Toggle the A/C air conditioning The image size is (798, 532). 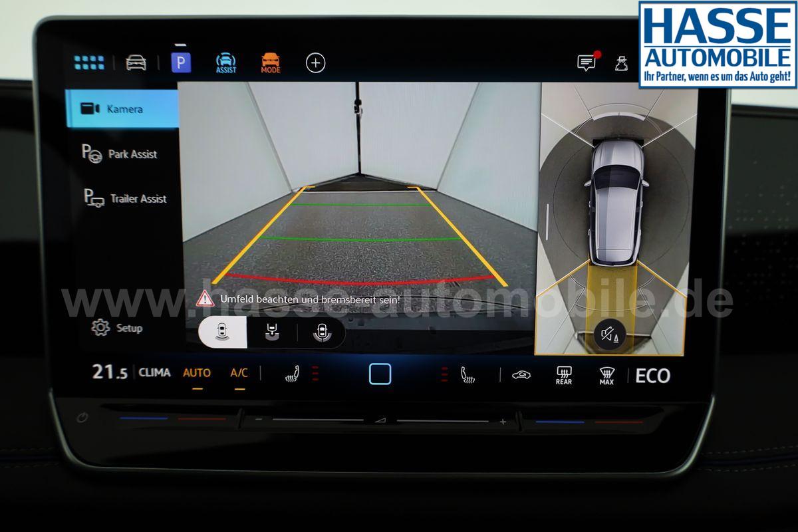click(239, 373)
